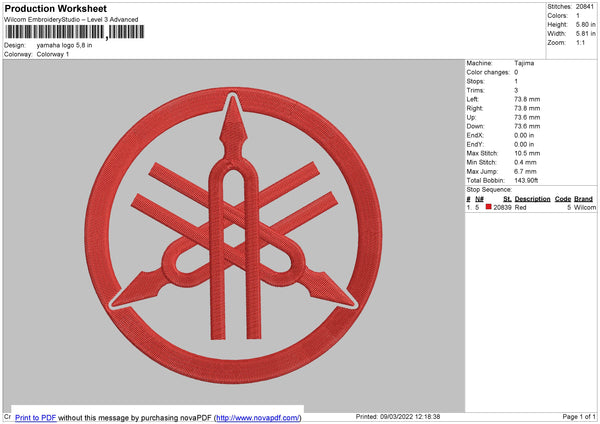Viewport: 600px width, 424px height.
Task: Click the 'Red' description in stop sequence
Action: [520, 207]
